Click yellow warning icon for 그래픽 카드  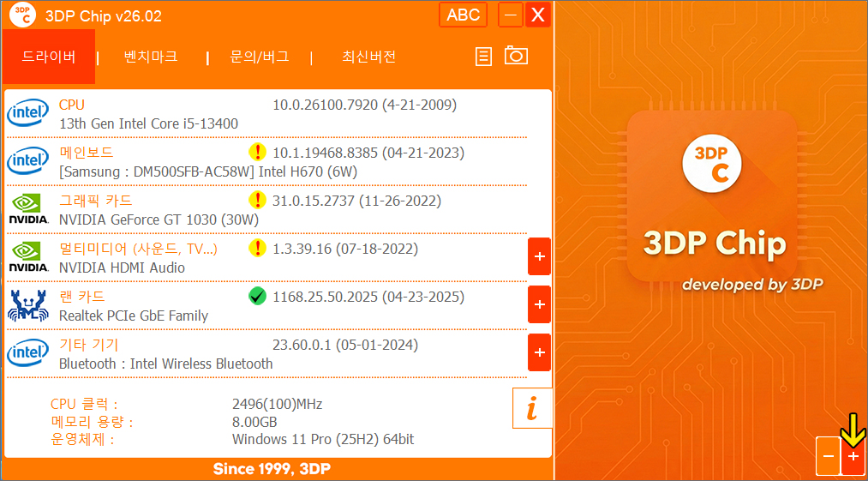257,201
